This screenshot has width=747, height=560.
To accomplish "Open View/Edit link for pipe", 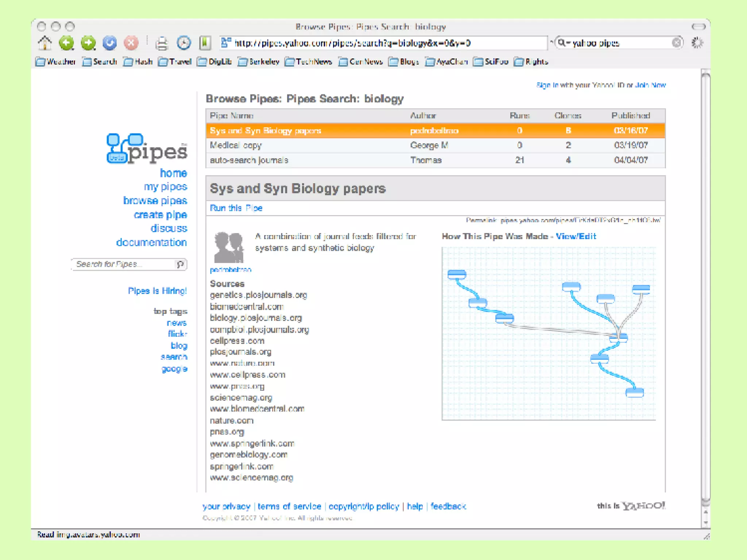I will 576,236.
